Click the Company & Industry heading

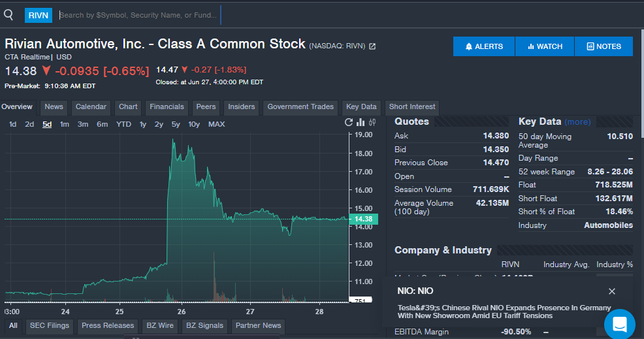443,250
